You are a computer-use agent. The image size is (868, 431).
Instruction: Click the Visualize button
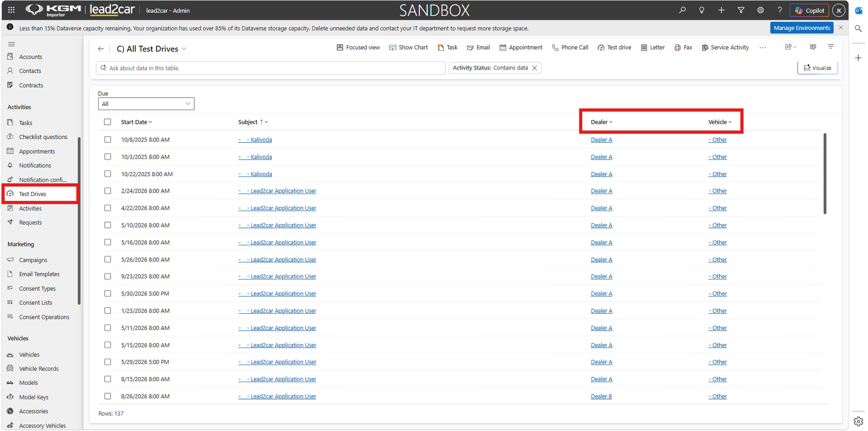click(818, 68)
